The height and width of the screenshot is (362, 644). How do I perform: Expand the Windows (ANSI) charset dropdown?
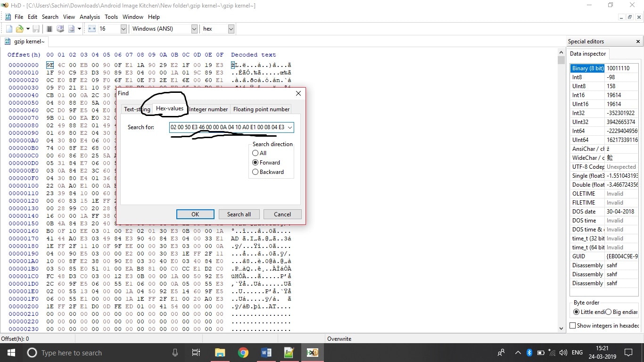click(x=194, y=29)
